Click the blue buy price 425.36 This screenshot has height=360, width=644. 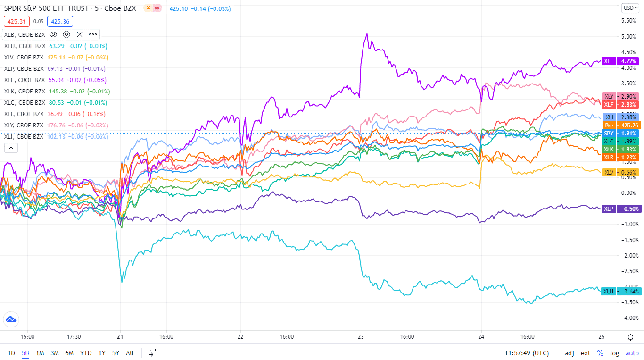point(60,21)
